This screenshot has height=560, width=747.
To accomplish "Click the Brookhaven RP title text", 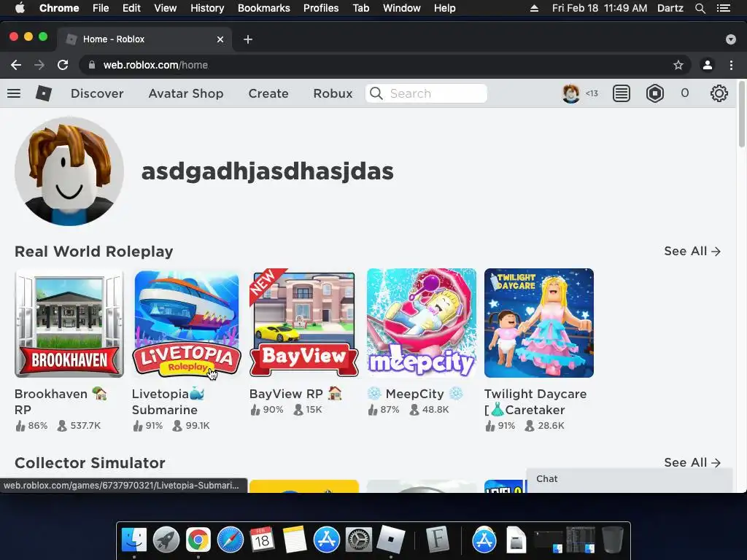I will pos(61,402).
